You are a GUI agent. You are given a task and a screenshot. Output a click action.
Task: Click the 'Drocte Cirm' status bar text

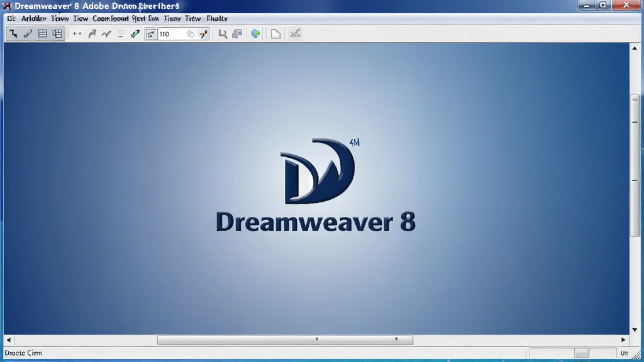pyautogui.click(x=23, y=353)
